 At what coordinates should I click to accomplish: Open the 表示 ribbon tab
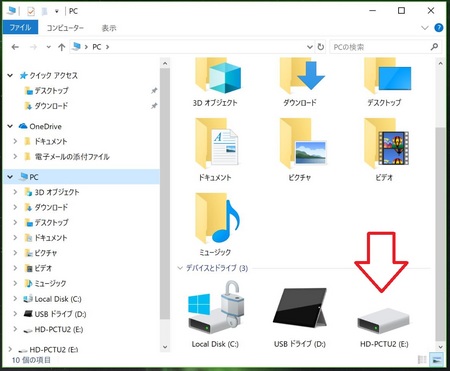[x=109, y=28]
